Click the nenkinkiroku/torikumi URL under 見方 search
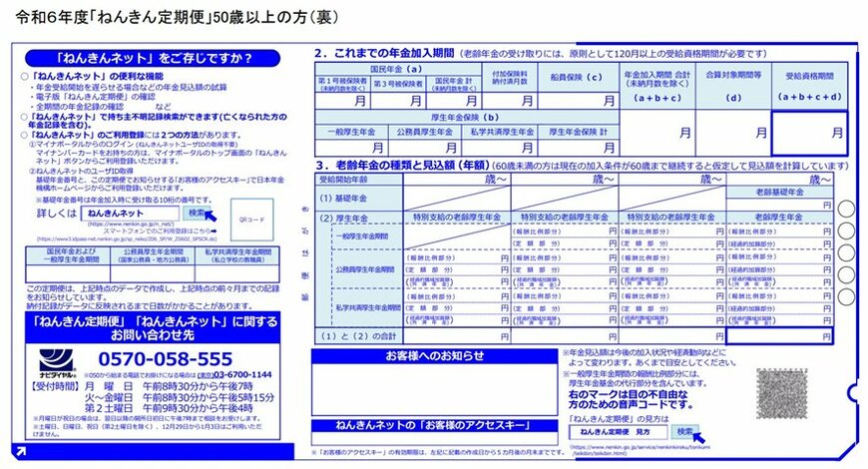The height and width of the screenshot is (469, 868). 640,450
